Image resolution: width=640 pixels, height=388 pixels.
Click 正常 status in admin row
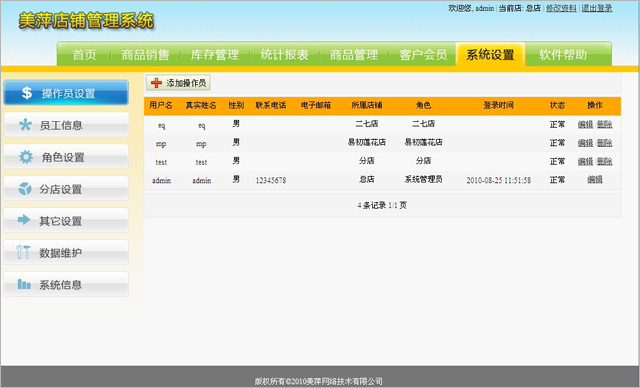tap(557, 180)
